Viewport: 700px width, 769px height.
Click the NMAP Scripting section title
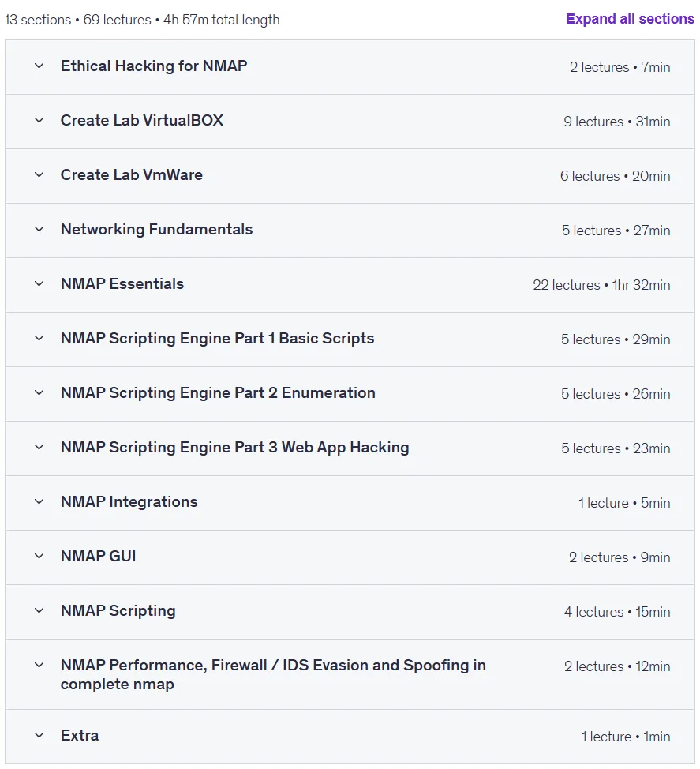(x=118, y=610)
